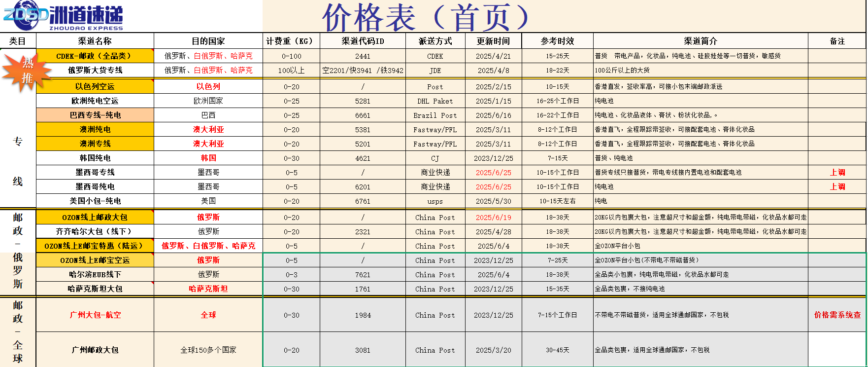Open the OZON线上E邮宝特惠（陆运）cell
The image size is (868, 367).
coord(95,246)
